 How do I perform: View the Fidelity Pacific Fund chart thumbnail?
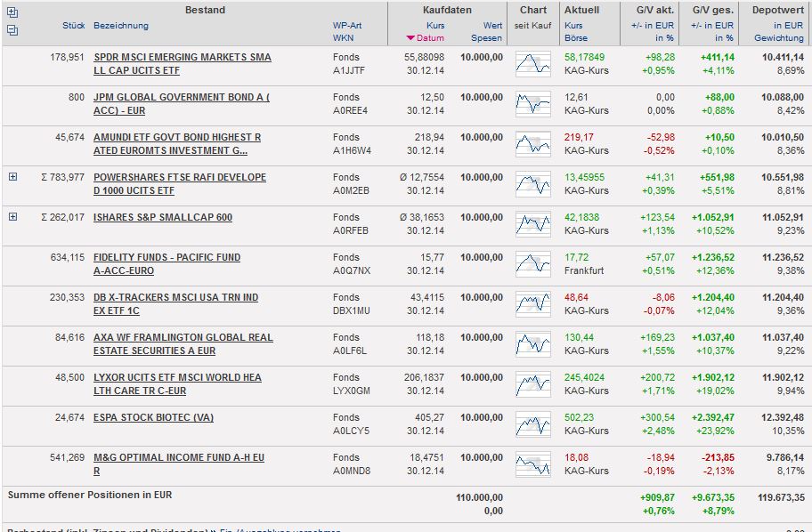[532, 264]
